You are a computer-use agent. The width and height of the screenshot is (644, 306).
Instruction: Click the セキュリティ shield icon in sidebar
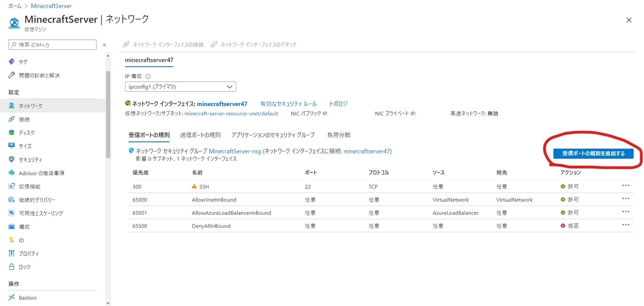(12, 159)
